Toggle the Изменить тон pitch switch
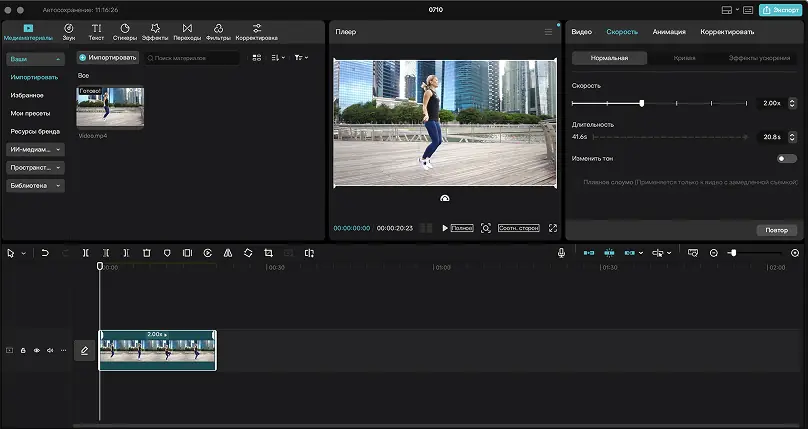The image size is (808, 429). (786, 159)
